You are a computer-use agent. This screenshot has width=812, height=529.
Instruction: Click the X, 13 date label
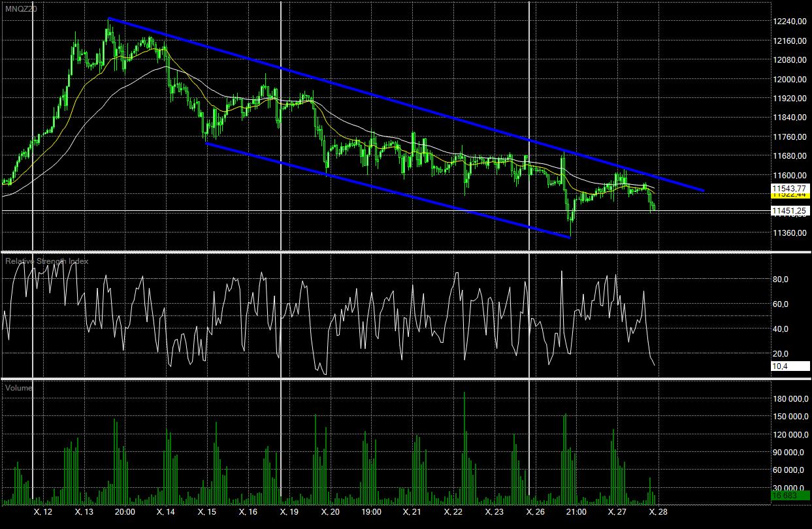pyautogui.click(x=84, y=511)
